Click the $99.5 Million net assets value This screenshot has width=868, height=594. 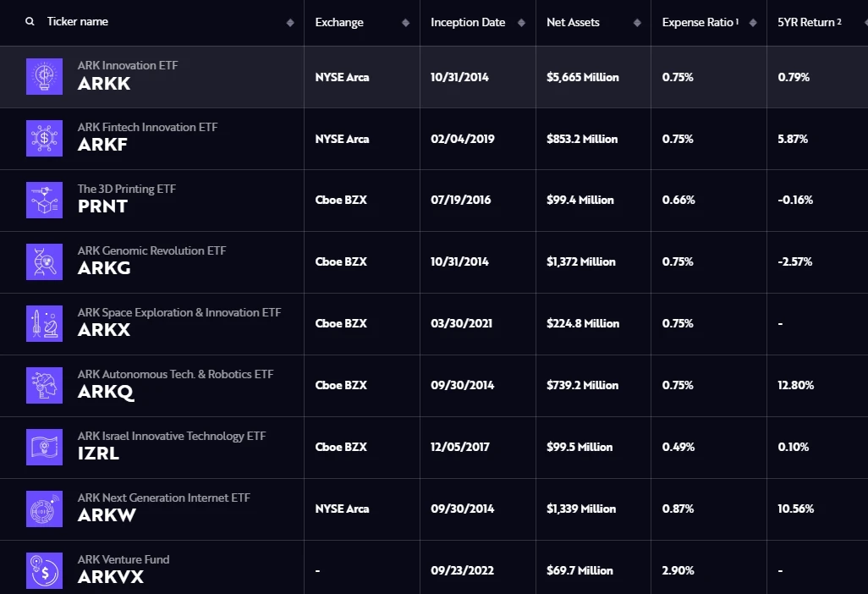(x=580, y=447)
